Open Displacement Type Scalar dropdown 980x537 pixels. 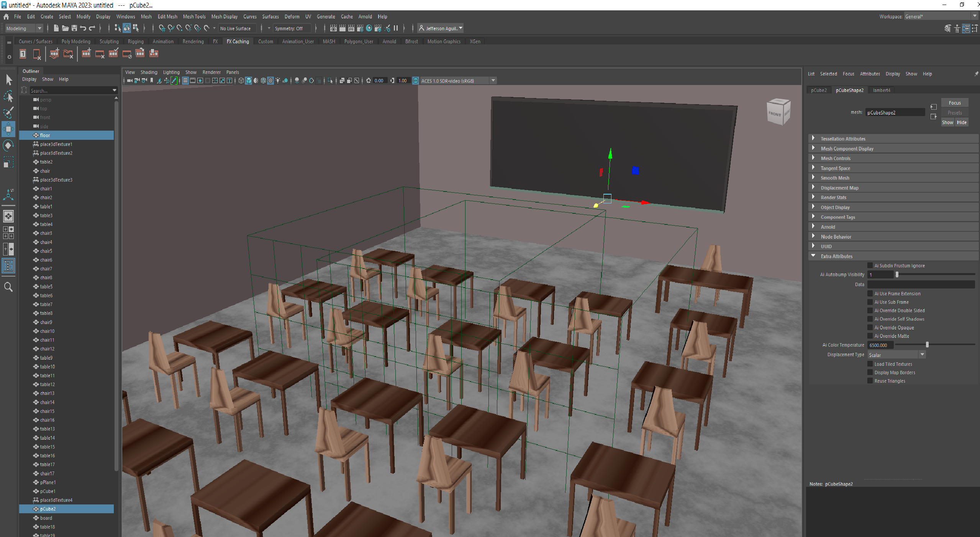(x=896, y=355)
